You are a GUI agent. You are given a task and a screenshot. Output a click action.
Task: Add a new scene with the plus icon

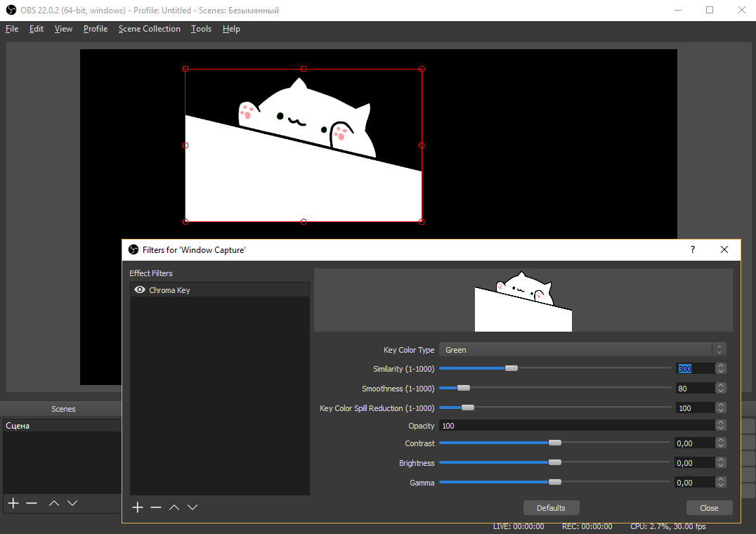point(13,503)
